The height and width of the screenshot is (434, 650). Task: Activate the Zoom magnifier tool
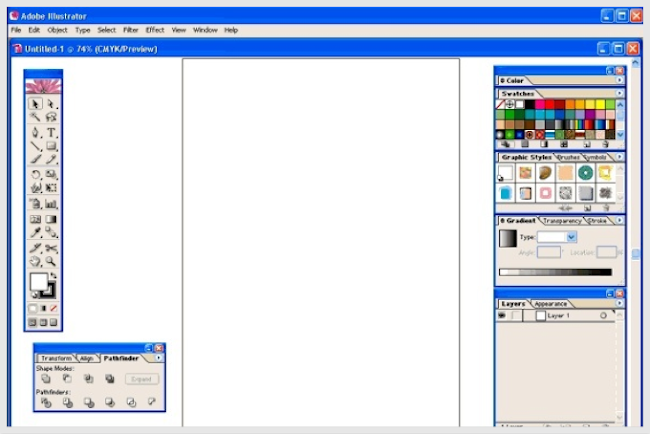[x=51, y=261]
